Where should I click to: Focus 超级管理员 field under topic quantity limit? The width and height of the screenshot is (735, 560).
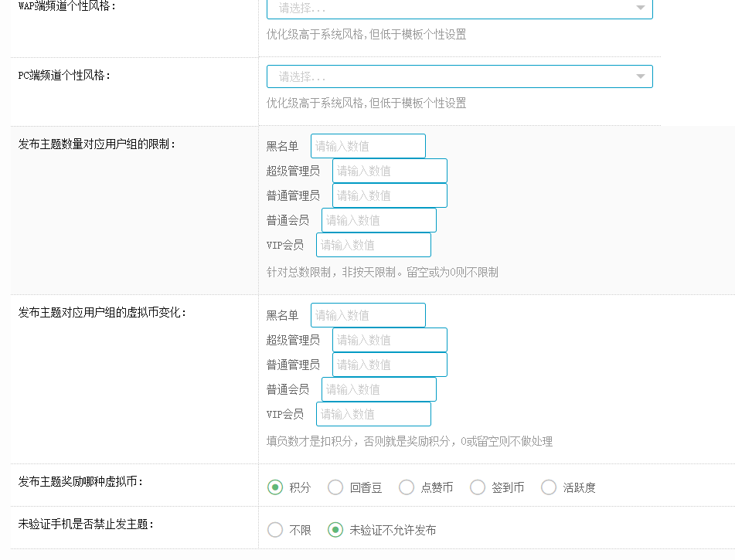coord(390,171)
